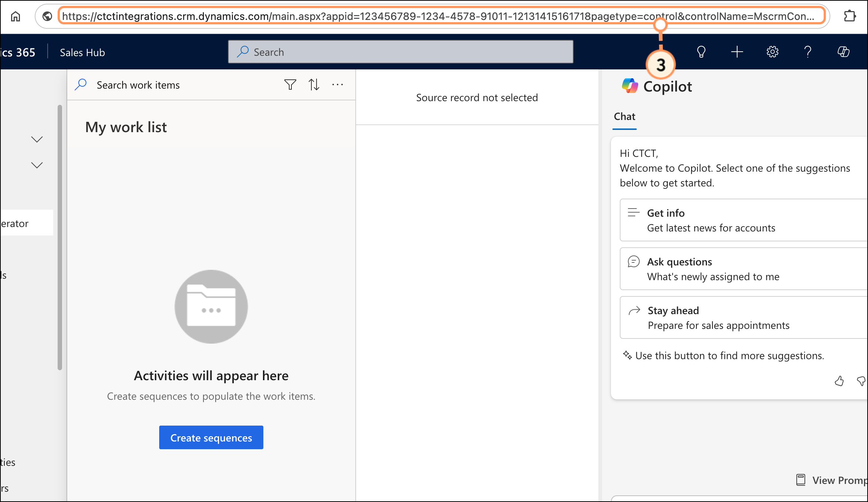This screenshot has height=502, width=868.
Task: Click the work items magnifier icon
Action: pos(81,85)
